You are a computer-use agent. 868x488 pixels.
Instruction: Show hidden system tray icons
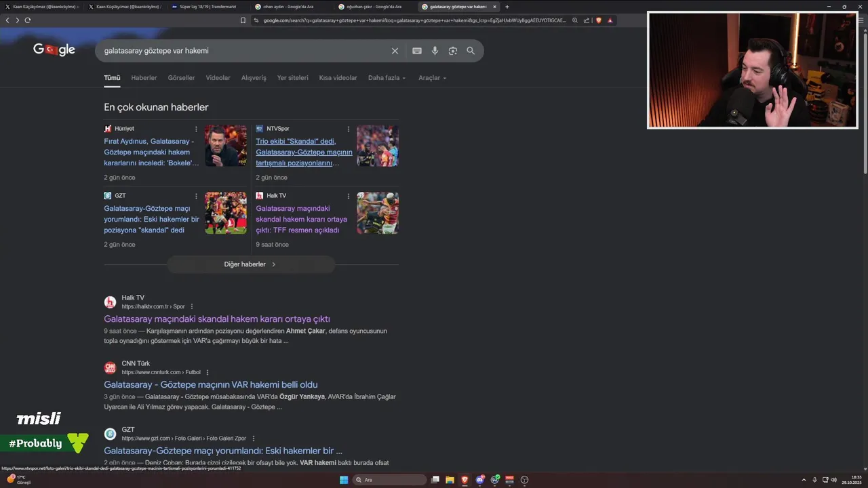pyautogui.click(x=804, y=480)
